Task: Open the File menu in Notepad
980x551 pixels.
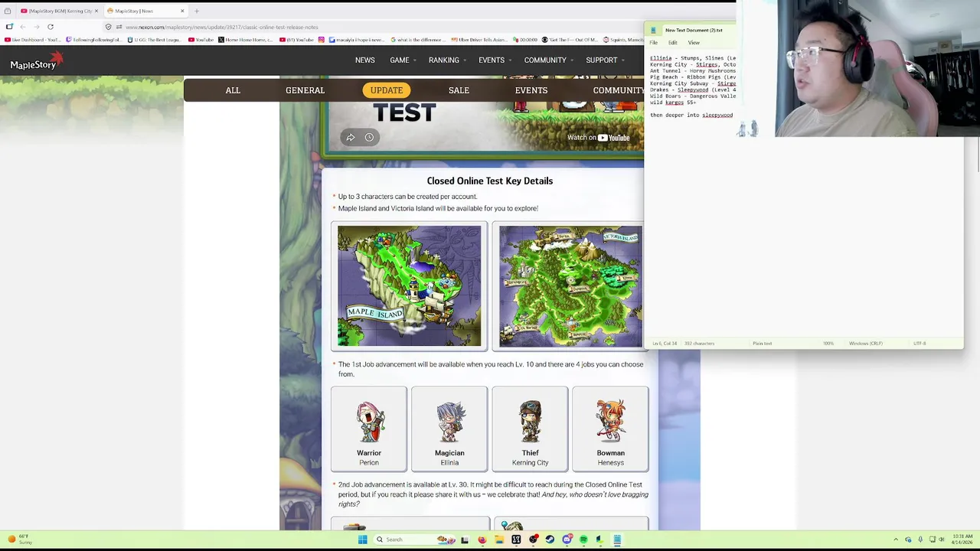Action: [655, 43]
